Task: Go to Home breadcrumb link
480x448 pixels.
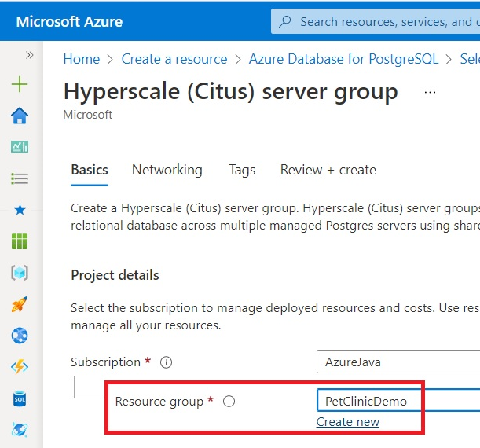Action: click(x=82, y=59)
